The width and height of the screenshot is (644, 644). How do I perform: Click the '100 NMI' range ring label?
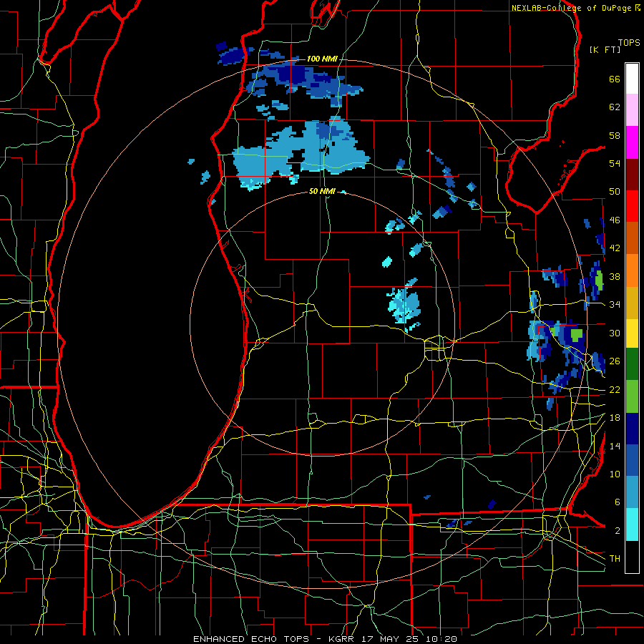click(322, 59)
